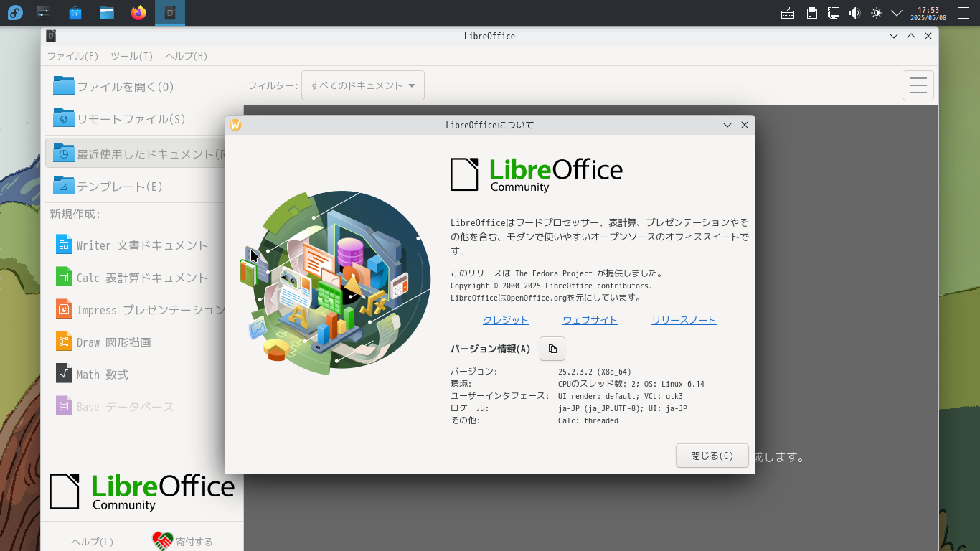Close the main LibreOffice window

tap(928, 36)
